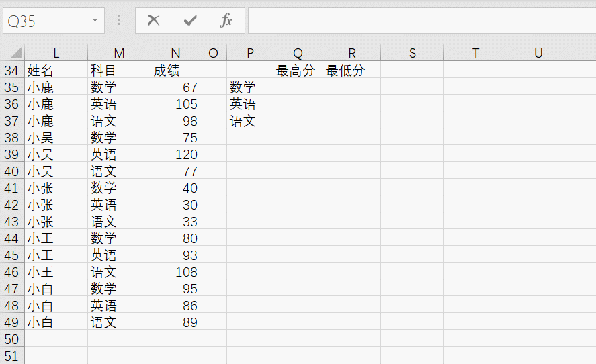Select column O header
Screen dimensions: 596x364
(213, 53)
